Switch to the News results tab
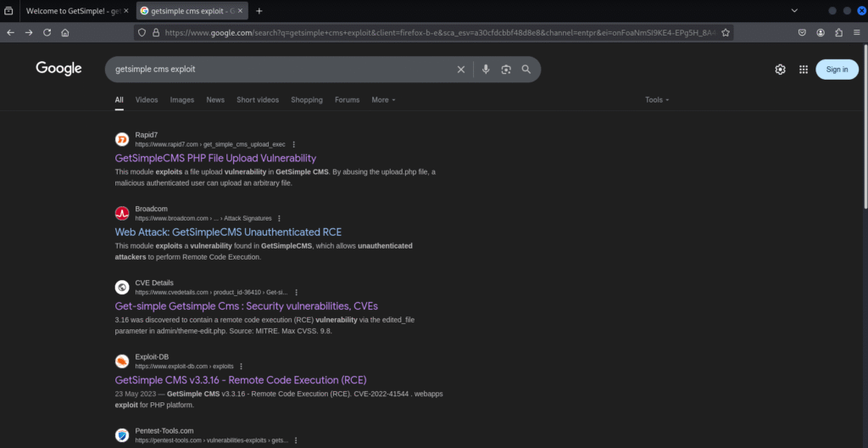 tap(215, 100)
